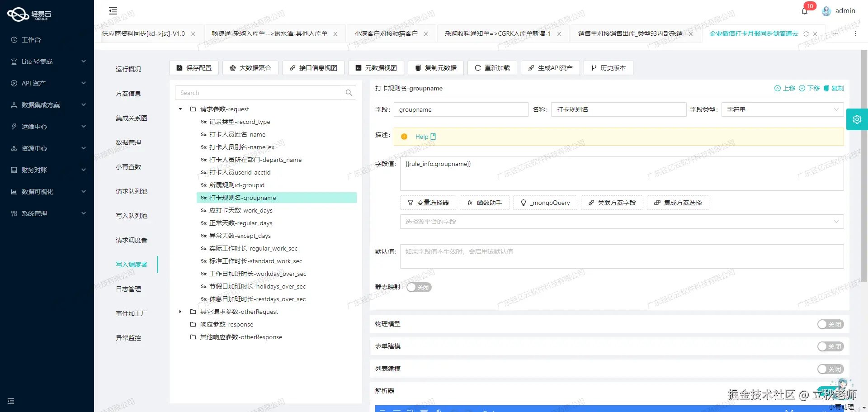Enable 表单建模 form modeling
868x412 pixels.
(830, 346)
